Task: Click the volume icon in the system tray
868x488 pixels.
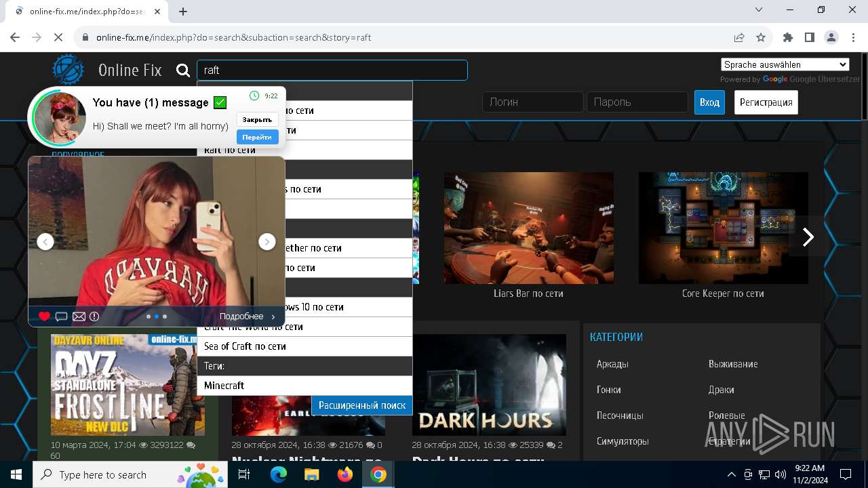Action: click(780, 474)
